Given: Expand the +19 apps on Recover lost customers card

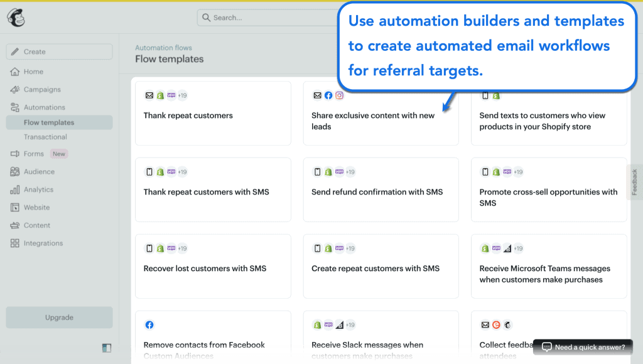Looking at the screenshot, I should click(x=182, y=248).
